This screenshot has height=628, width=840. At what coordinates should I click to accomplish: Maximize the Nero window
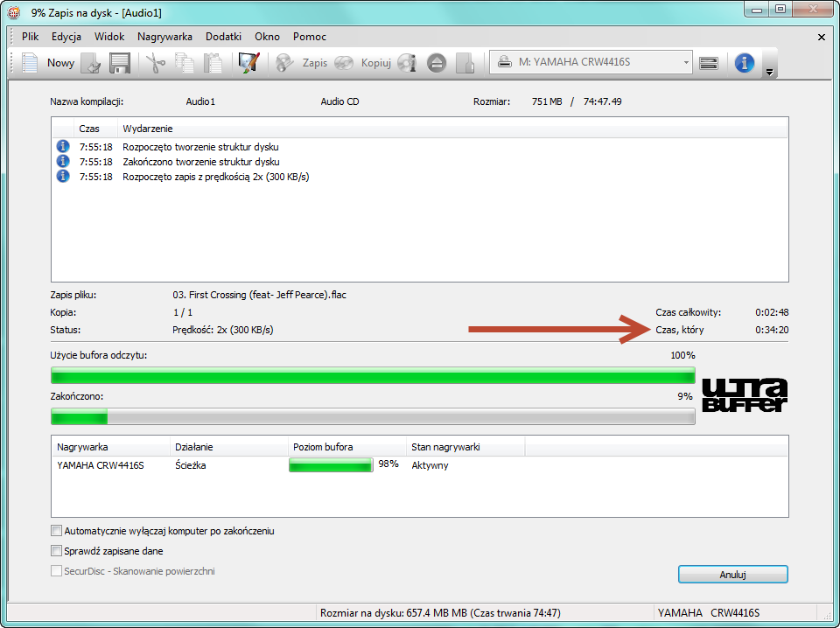780,9
